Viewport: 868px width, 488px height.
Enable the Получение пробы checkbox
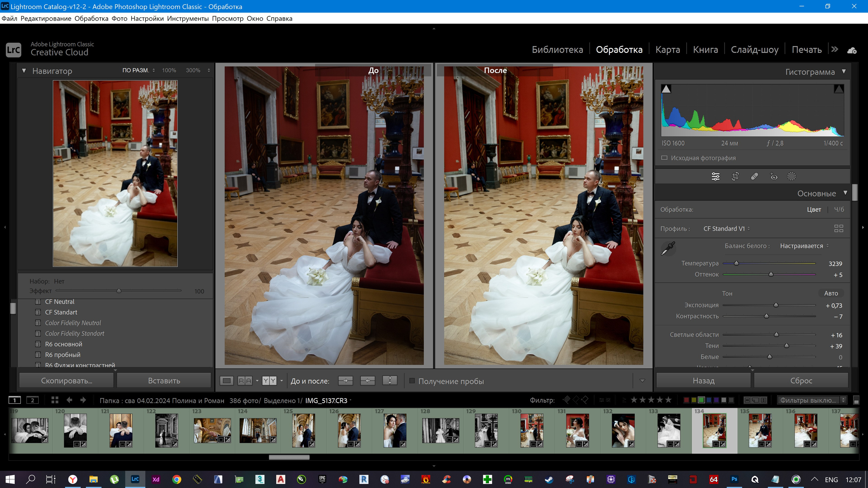[x=411, y=381]
